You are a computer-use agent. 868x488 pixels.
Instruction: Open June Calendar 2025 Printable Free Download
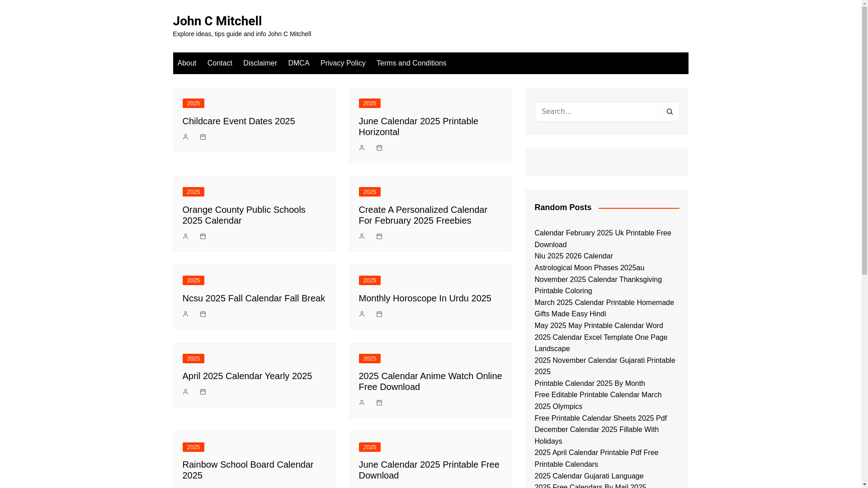(x=429, y=470)
